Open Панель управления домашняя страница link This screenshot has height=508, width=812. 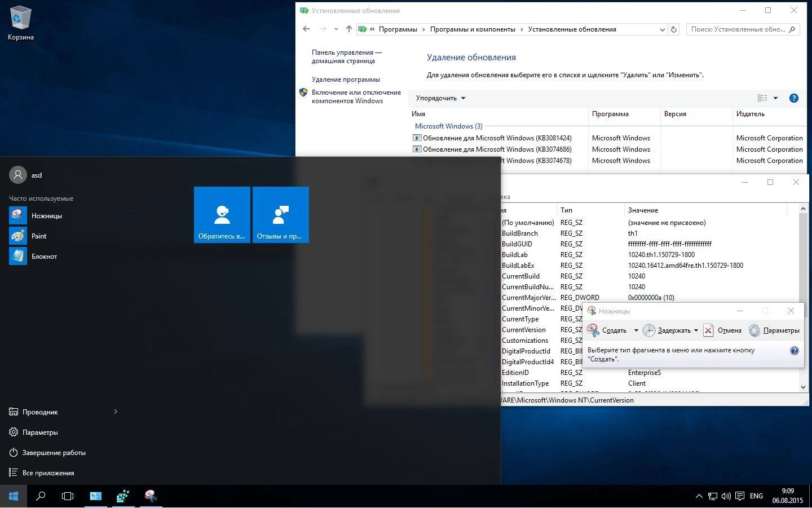(x=347, y=56)
